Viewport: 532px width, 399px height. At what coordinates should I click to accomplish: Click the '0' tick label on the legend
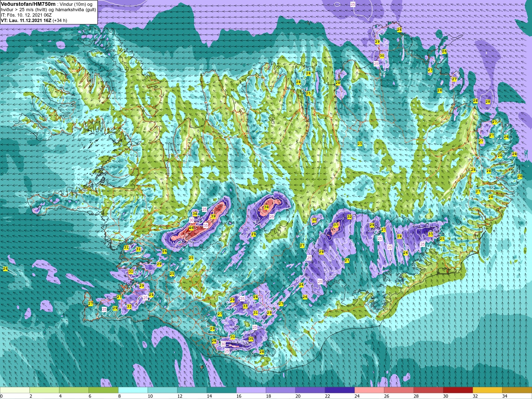(x=2, y=396)
